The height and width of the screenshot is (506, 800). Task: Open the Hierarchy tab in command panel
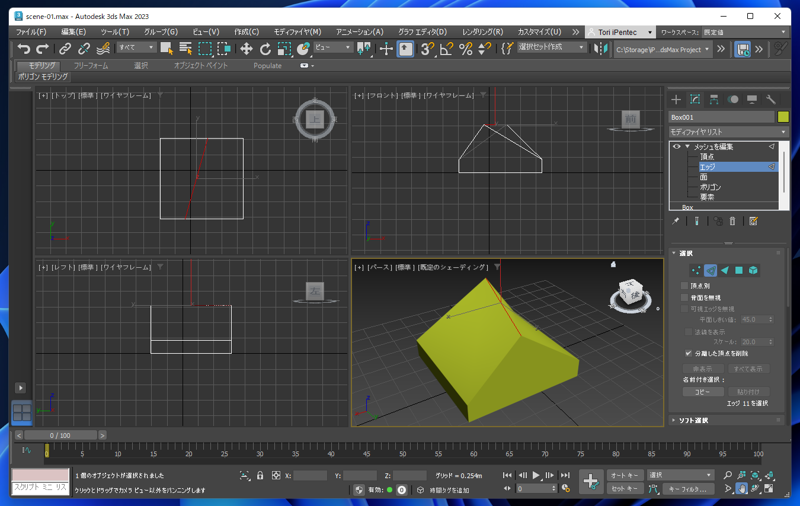(714, 99)
